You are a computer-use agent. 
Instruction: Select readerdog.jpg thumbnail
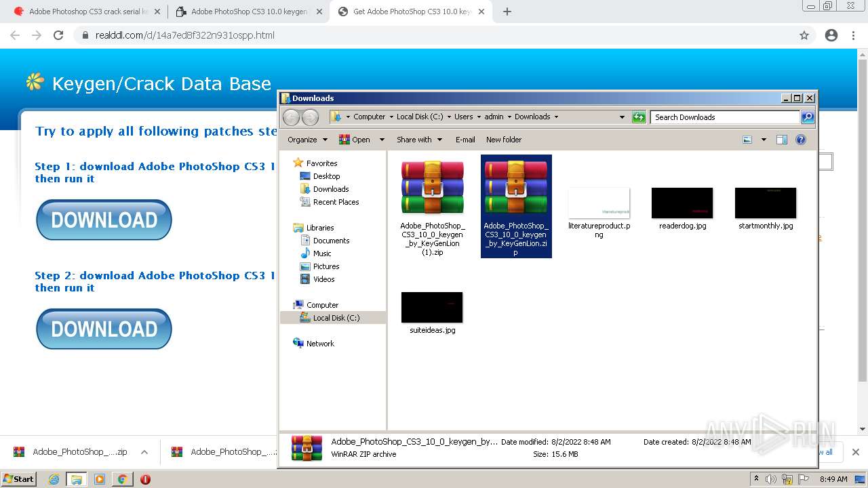pos(682,203)
